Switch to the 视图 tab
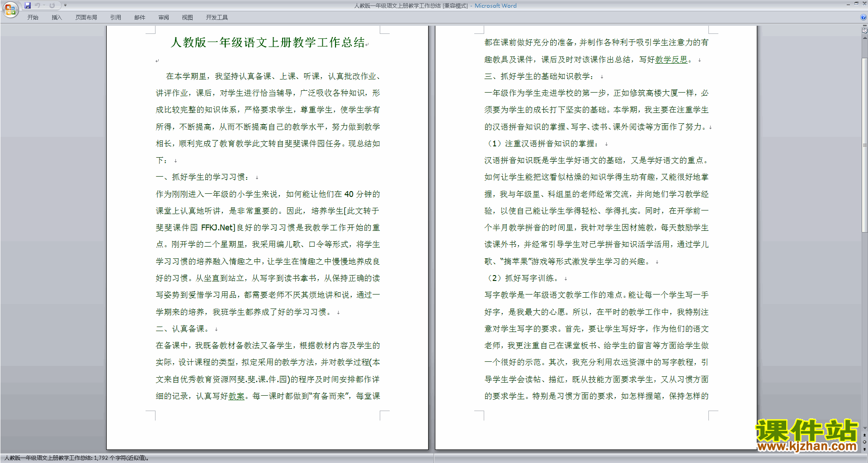868x463 pixels. tap(188, 18)
